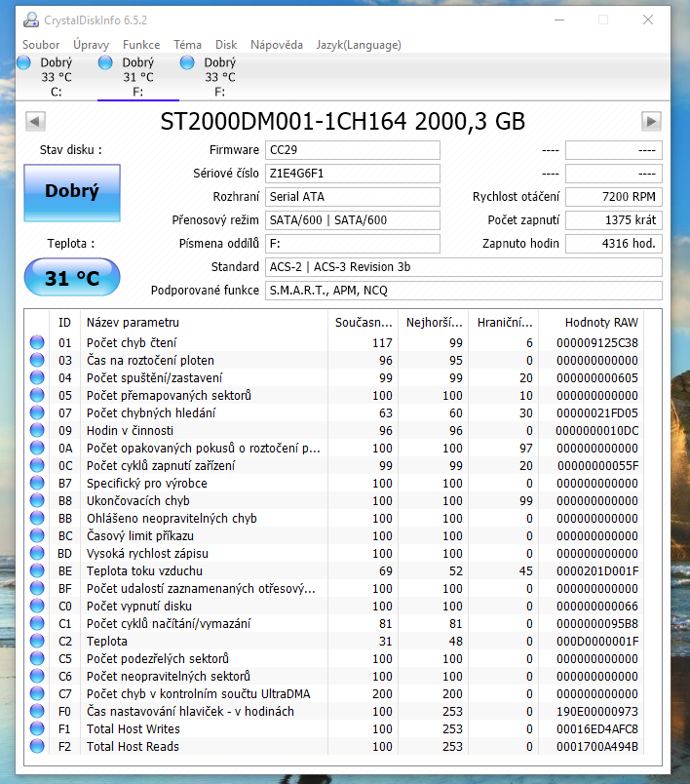This screenshot has width=690, height=784.
Task: Click status icon for Specifický pro výrobce
Action: pos(37,483)
